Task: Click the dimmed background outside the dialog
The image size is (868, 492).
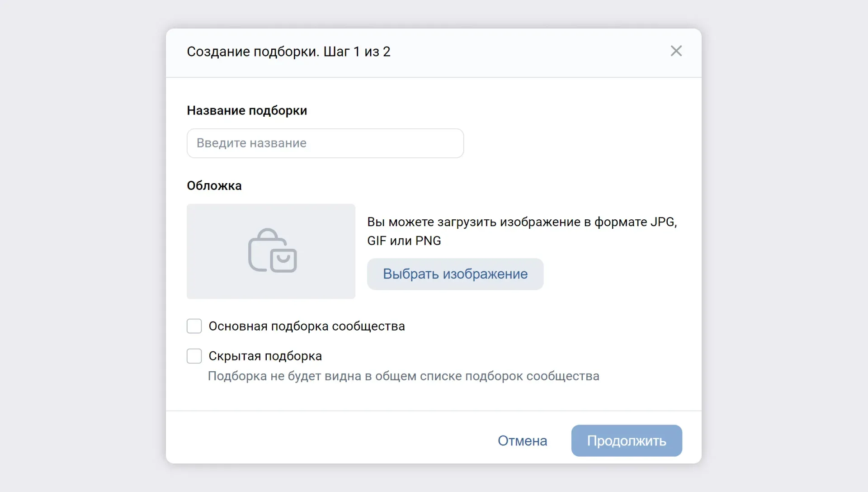Action: point(81,244)
